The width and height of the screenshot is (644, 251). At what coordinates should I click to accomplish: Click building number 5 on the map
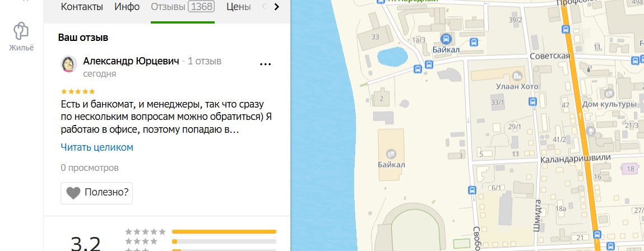pyautogui.click(x=481, y=154)
